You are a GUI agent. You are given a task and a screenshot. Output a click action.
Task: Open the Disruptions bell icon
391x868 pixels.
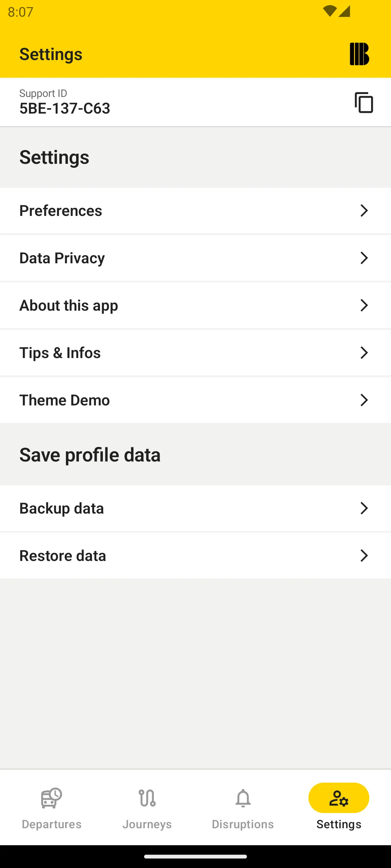point(243,798)
